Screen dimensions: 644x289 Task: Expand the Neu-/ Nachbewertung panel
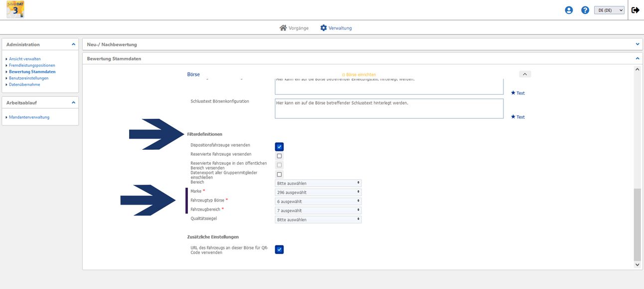pos(637,44)
